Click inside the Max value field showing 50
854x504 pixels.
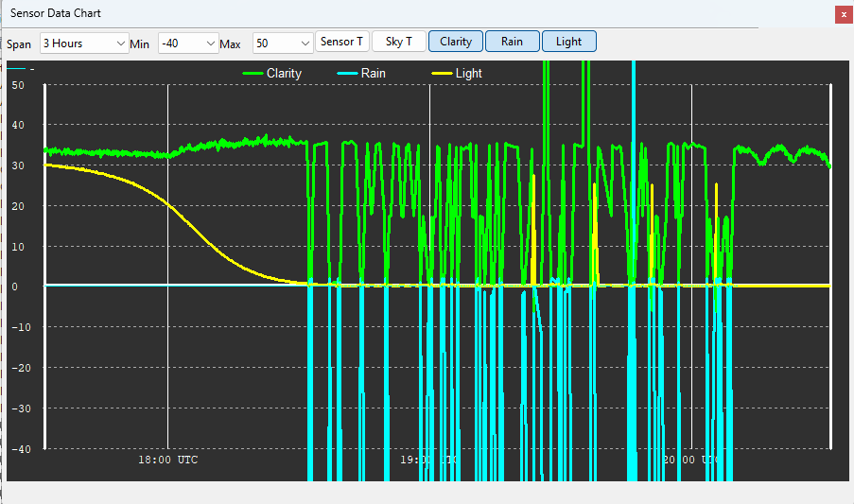coord(275,43)
